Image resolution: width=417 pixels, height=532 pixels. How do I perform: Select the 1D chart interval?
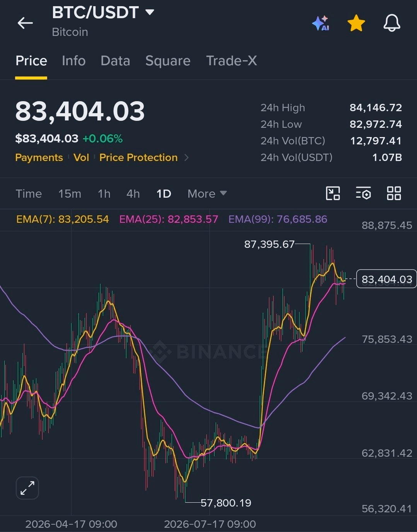(163, 193)
